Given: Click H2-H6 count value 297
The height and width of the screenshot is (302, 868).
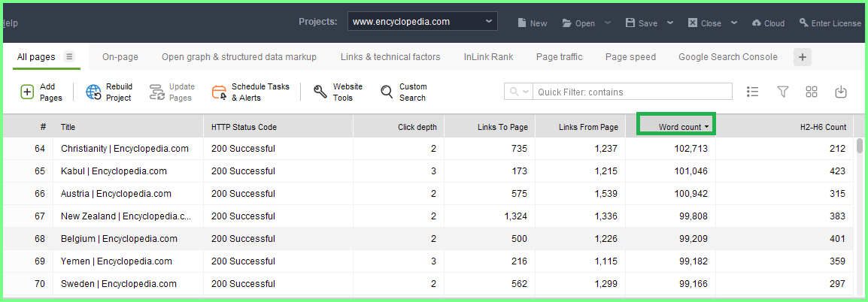Looking at the screenshot, I should tap(838, 284).
